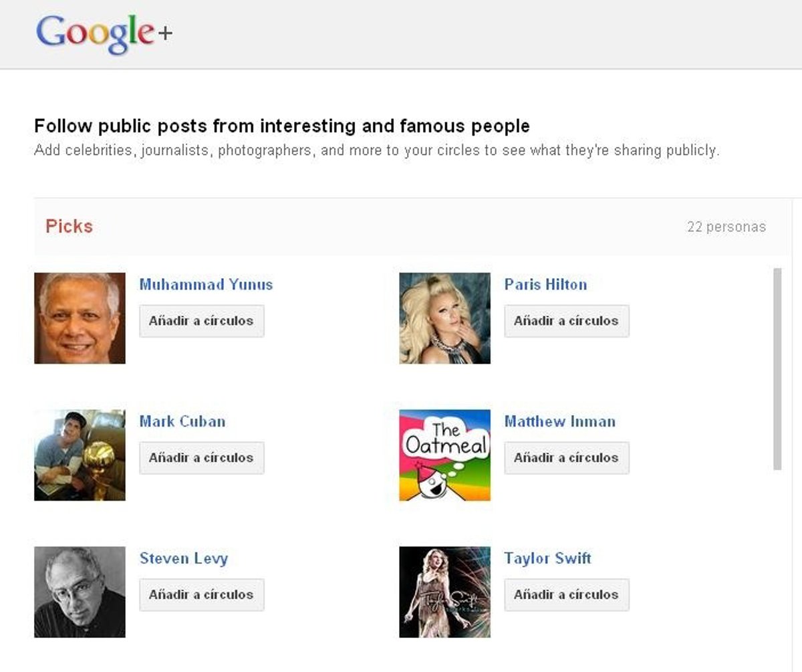Open the Matthew Inman name link

pyautogui.click(x=559, y=421)
